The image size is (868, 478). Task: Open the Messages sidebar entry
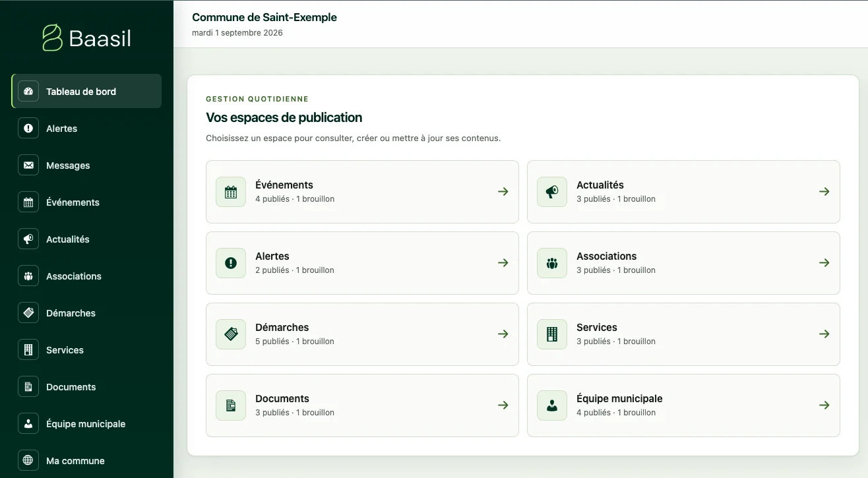[x=86, y=165]
